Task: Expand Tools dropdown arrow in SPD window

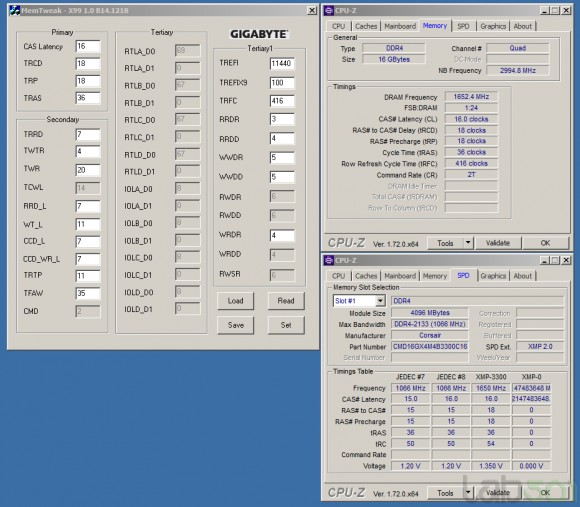Action: 468,493
